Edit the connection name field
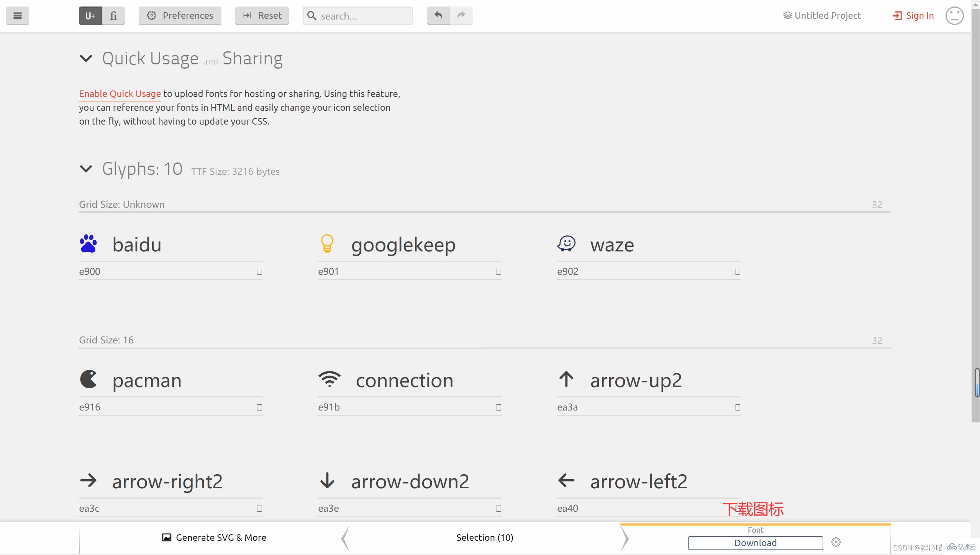 pyautogui.click(x=429, y=381)
